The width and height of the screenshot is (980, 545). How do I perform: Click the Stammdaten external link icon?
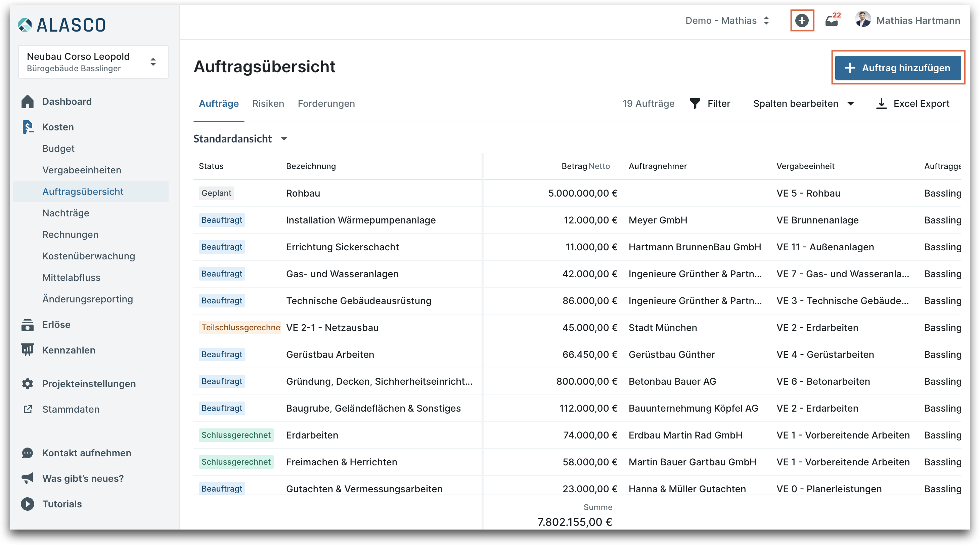(x=28, y=409)
